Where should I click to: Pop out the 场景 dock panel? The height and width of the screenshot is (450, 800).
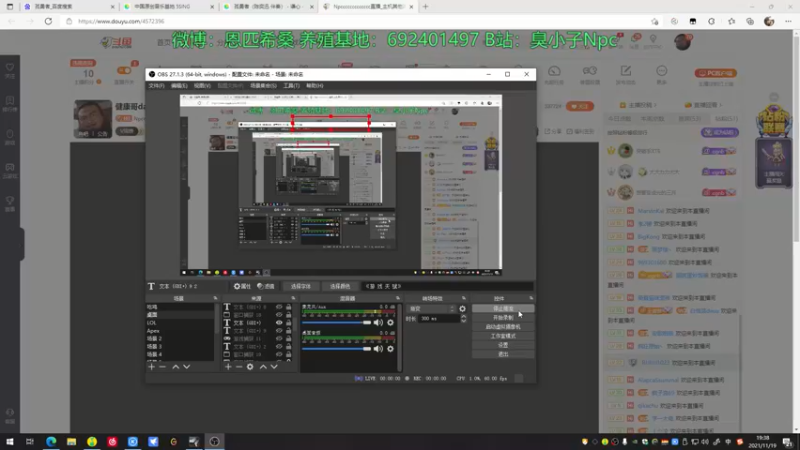[215, 298]
